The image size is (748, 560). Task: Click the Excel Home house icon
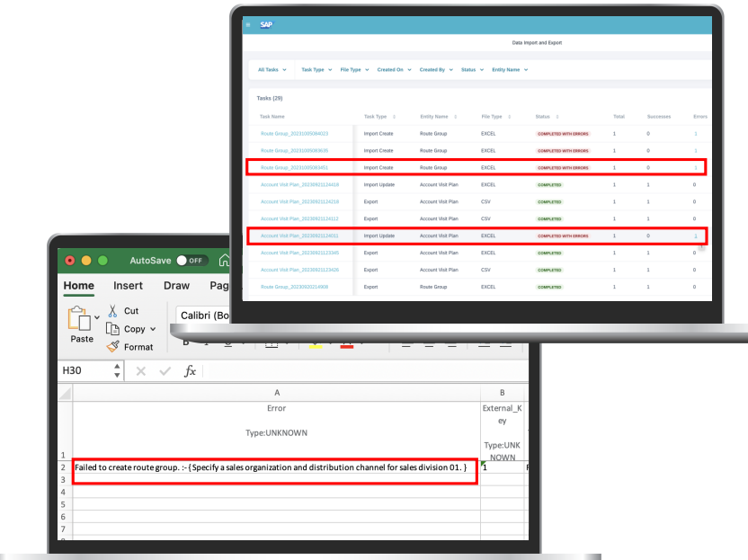click(x=224, y=261)
